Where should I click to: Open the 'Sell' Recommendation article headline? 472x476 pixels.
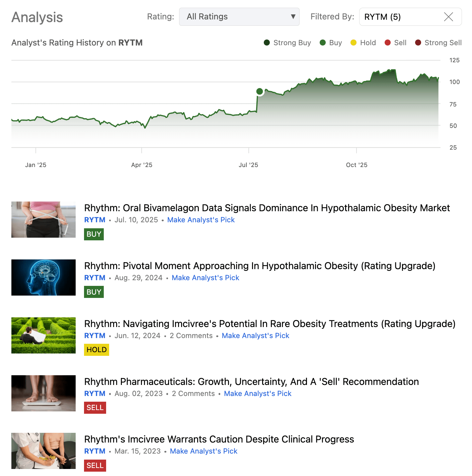[x=251, y=382]
